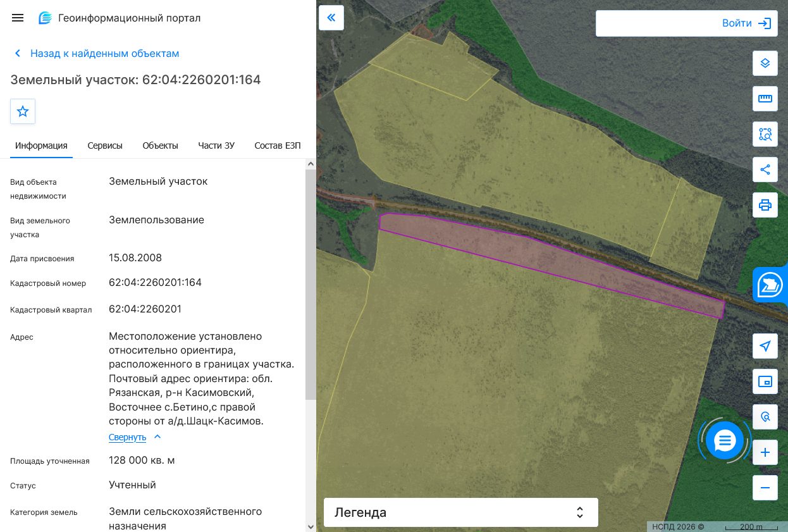This screenshot has height=532, width=788.
Task: Collapse the side panel with double-chevron button
Action: point(331,18)
